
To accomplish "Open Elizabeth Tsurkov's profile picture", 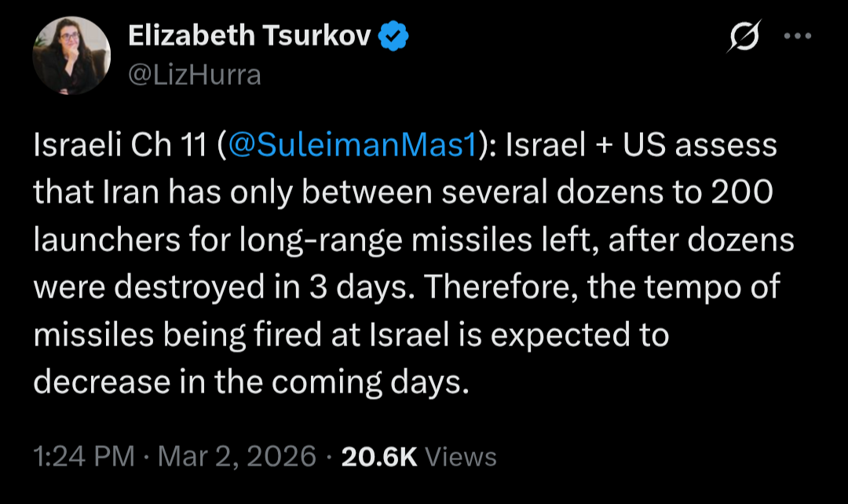I will coord(71,56).
